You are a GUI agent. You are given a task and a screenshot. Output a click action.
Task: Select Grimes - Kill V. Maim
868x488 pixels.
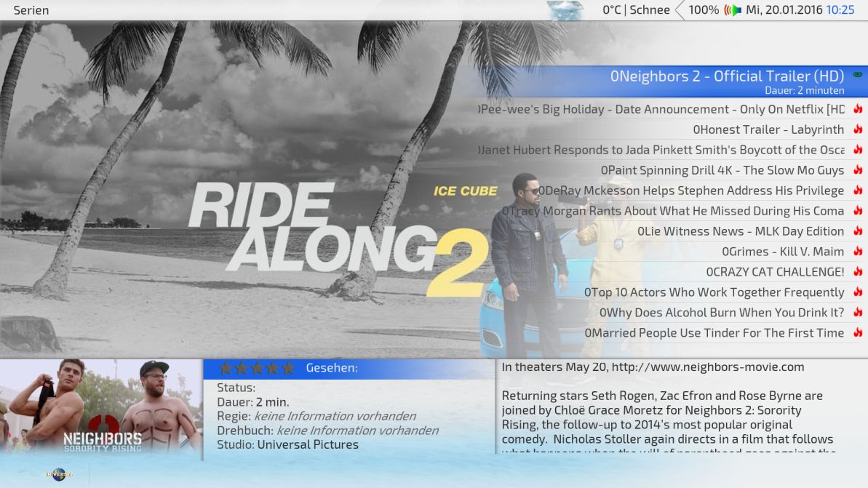pyautogui.click(x=783, y=252)
